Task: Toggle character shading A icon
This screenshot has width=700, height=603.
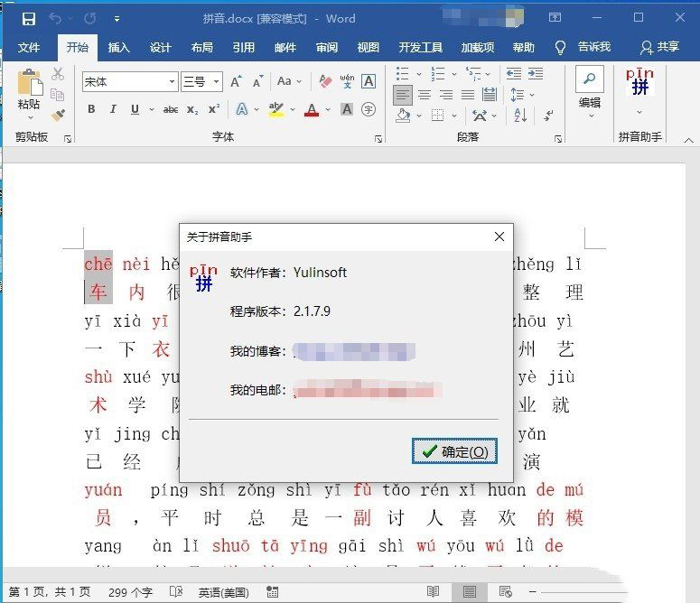Action: coord(347,109)
